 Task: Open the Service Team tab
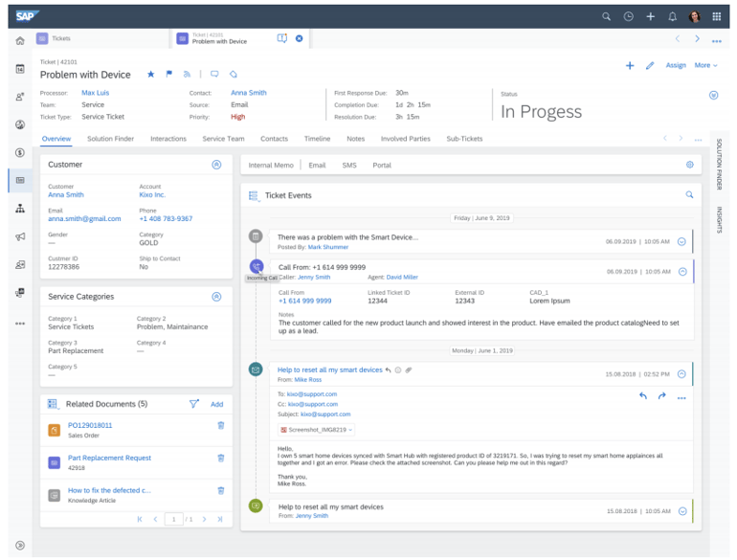coord(223,139)
